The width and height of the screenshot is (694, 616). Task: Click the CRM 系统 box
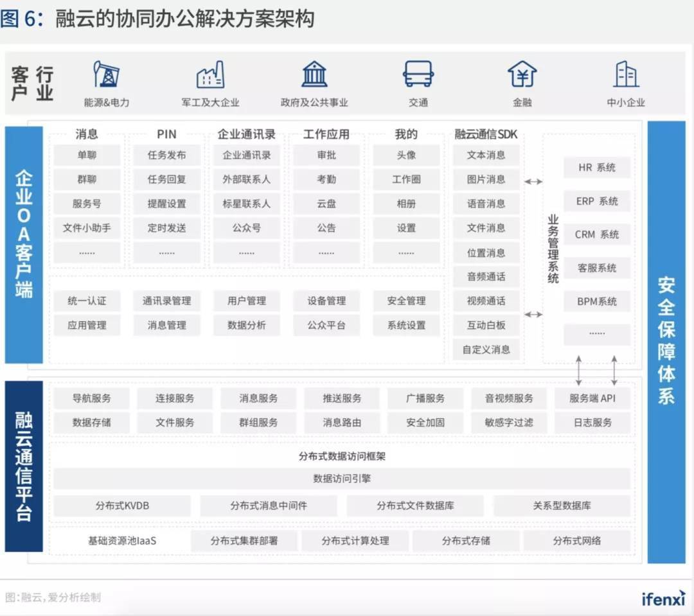tap(597, 234)
